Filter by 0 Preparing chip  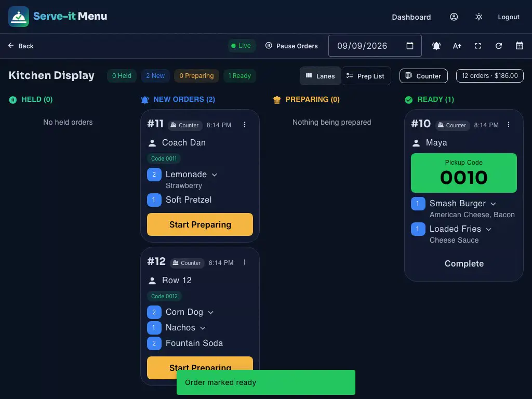(x=196, y=76)
